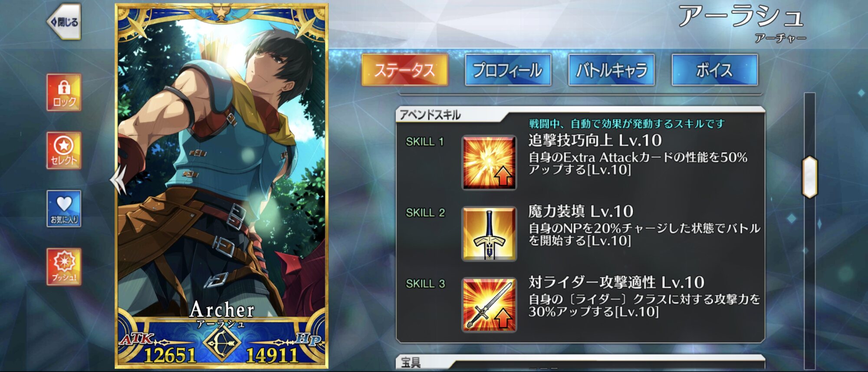The width and height of the screenshot is (868, 372).
Task: Tap the ATK 12651 value on the card
Action: coord(169,355)
